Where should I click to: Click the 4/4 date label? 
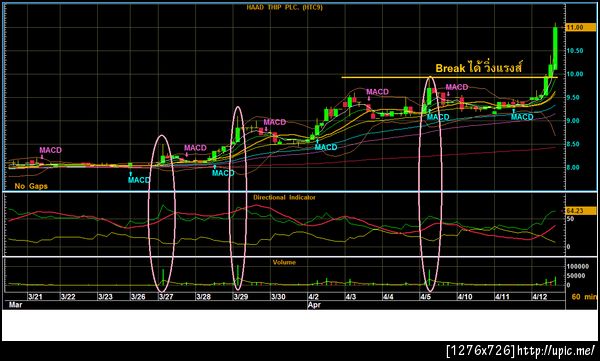tap(388, 297)
